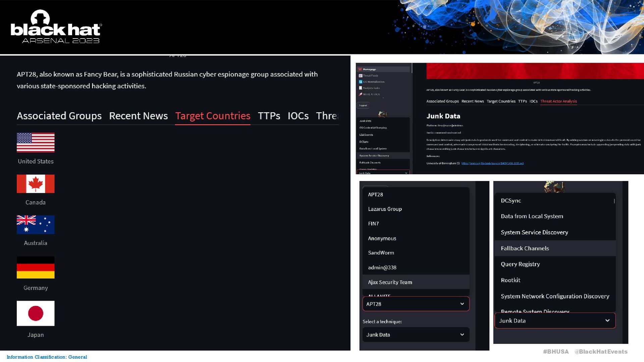Pick System Service Discovery in large technique list

click(x=555, y=232)
